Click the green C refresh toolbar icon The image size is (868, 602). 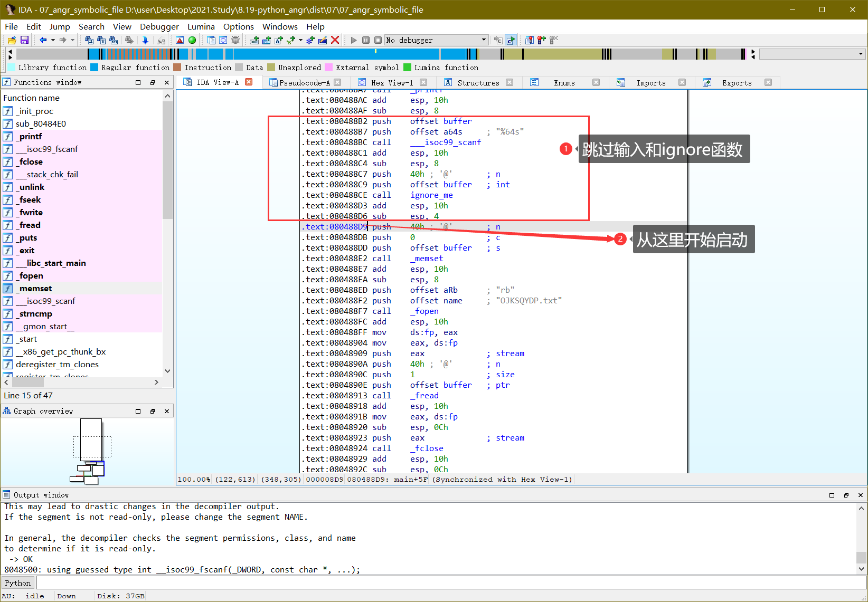(511, 40)
